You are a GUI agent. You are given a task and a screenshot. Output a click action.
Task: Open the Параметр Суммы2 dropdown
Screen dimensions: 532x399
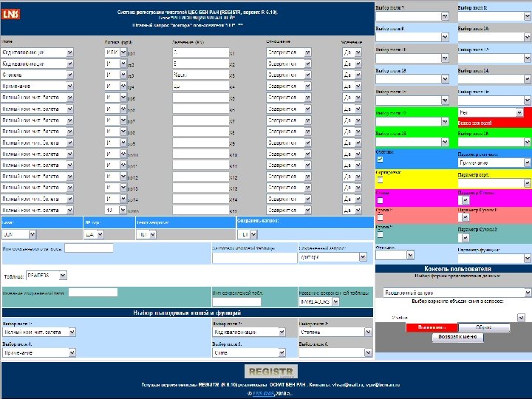[x=464, y=238]
